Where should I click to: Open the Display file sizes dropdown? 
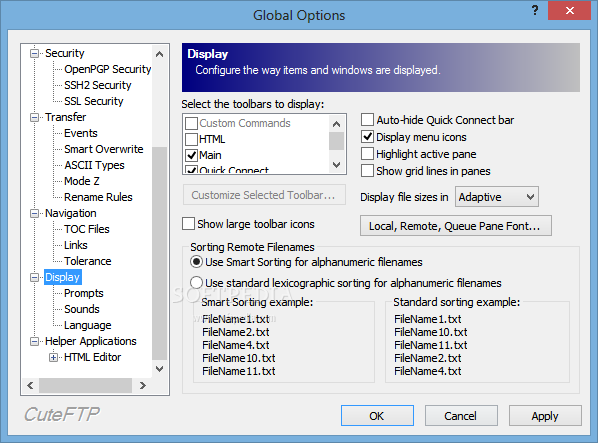(x=497, y=197)
